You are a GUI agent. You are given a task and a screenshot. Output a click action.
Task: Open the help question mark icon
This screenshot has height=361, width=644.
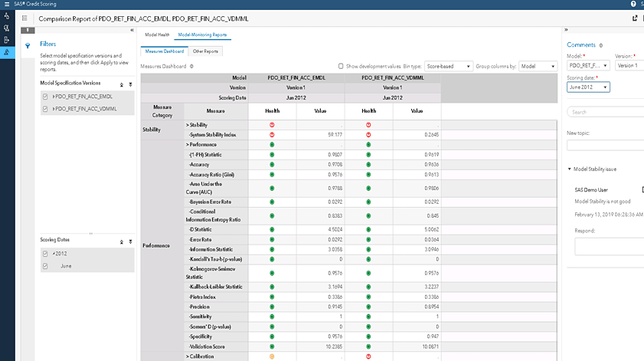[x=633, y=4]
